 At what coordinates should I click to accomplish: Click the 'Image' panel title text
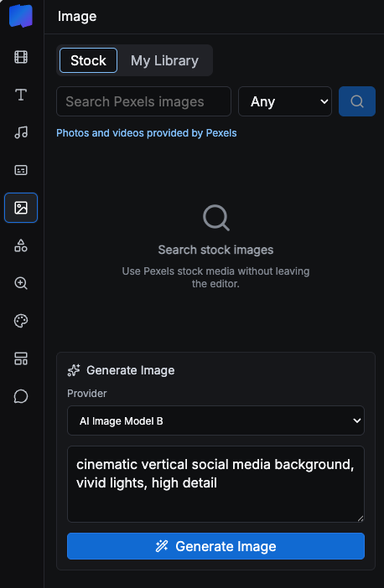77,17
